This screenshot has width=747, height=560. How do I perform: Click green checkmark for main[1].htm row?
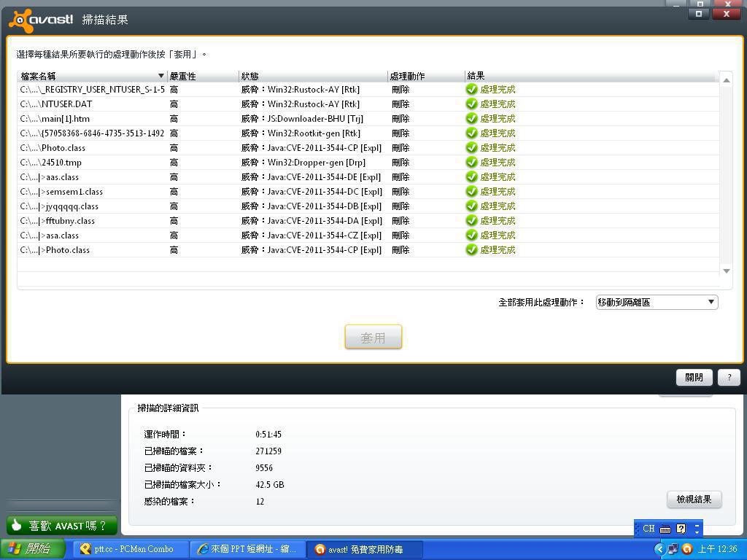coord(472,119)
